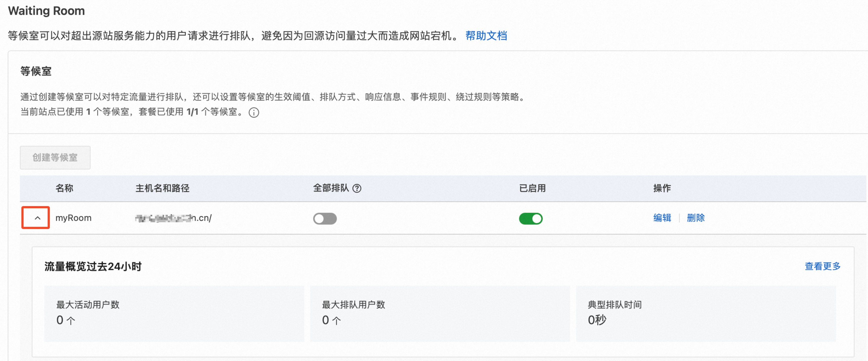868x361 pixels.
Task: Click the question mark icon next to 全部排队
Action: tap(357, 188)
